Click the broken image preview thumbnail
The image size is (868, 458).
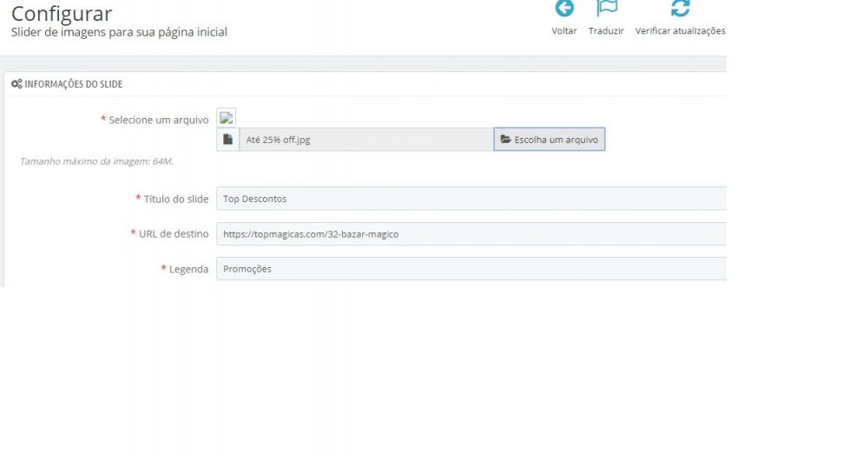pyautogui.click(x=226, y=118)
